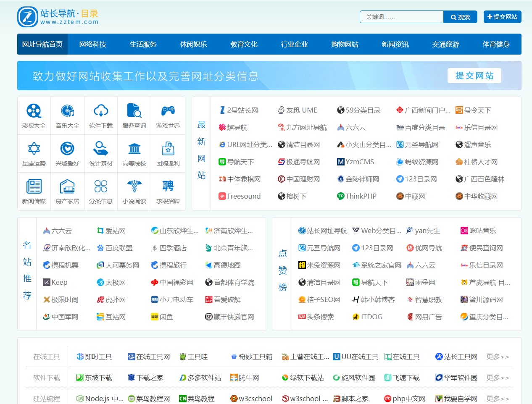Image resolution: width=532 pixels, height=404 pixels.
Task: Click the blue 搜索 search button
Action: [x=460, y=17]
